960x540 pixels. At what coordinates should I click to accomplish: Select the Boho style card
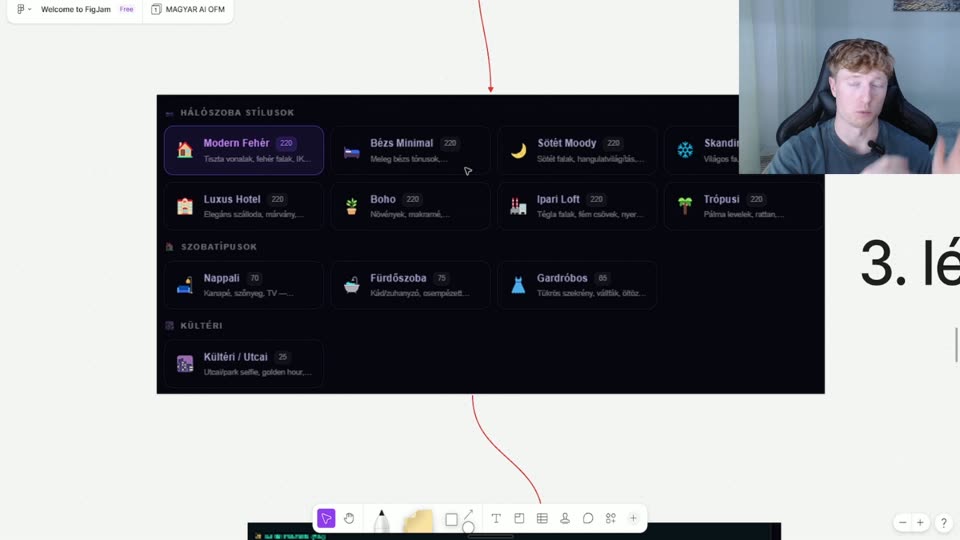click(410, 206)
